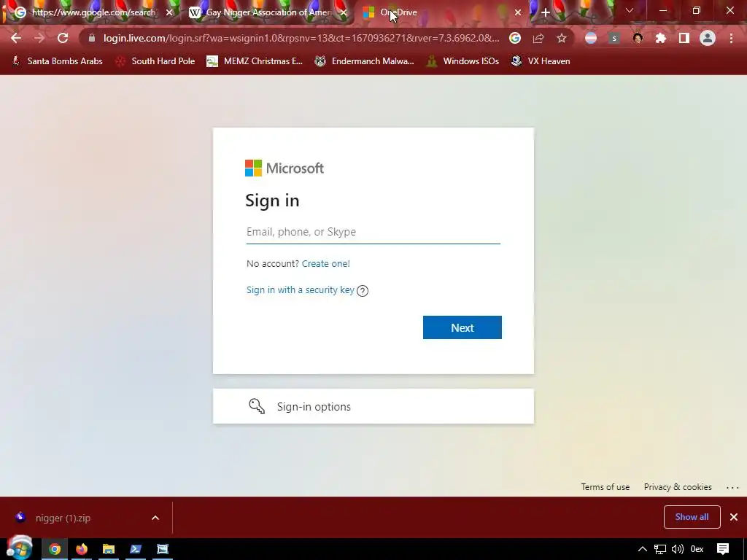
Task: Open the Privacy & cookies link
Action: pyautogui.click(x=678, y=487)
